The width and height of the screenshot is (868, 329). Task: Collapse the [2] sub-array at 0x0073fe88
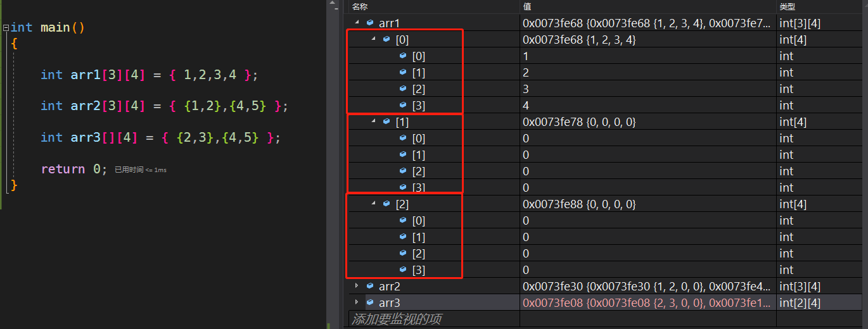[x=373, y=204]
